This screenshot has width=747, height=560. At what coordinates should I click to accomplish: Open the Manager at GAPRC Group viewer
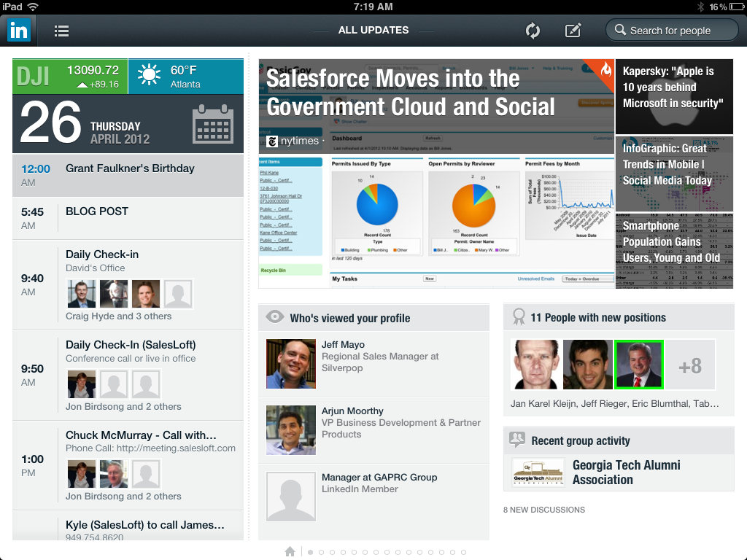tap(374, 497)
